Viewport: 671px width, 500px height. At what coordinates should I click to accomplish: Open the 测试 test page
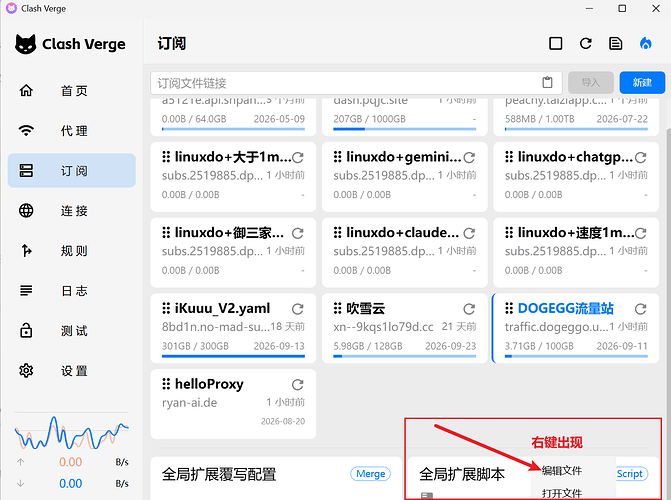click(71, 330)
